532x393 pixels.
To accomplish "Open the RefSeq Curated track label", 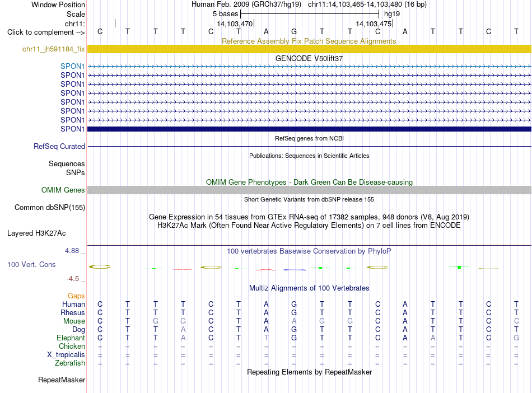I will (x=59, y=146).
